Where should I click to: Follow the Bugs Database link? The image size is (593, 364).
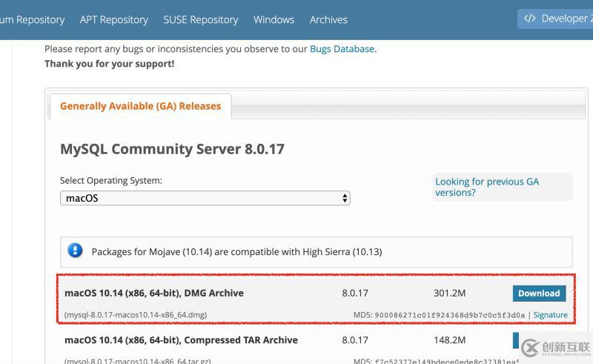[342, 49]
